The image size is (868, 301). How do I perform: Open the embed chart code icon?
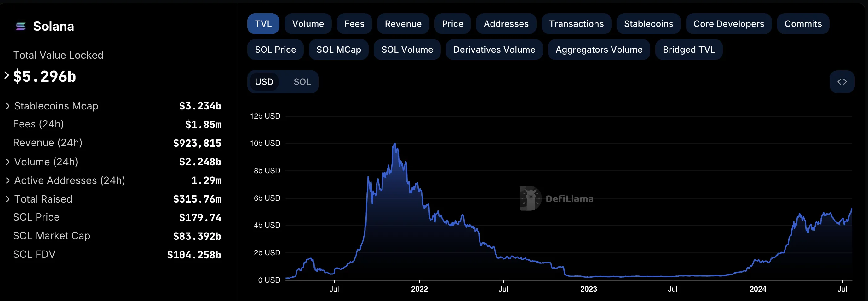tap(842, 82)
